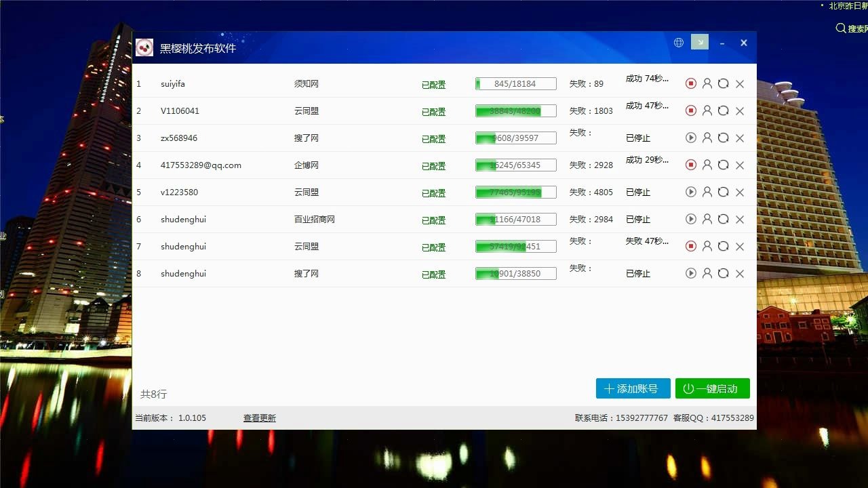This screenshot has width=868, height=488.
Task: Click the 失败：1803 failure count
Action: click(x=591, y=111)
